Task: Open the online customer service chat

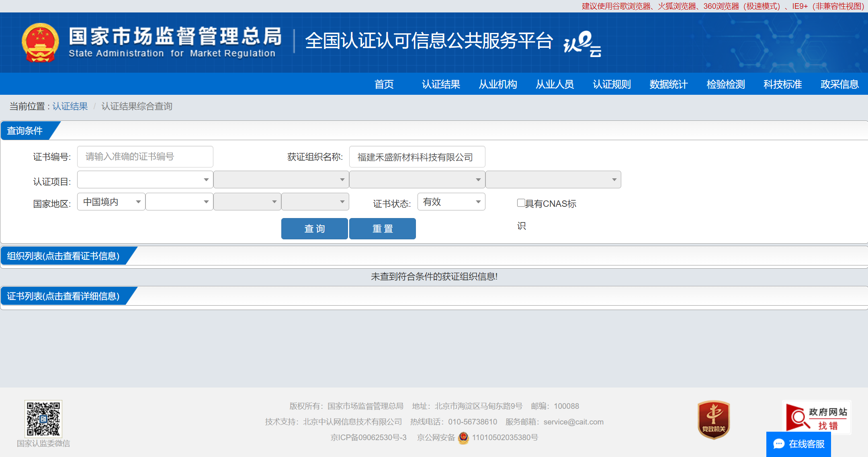Action: (x=798, y=444)
